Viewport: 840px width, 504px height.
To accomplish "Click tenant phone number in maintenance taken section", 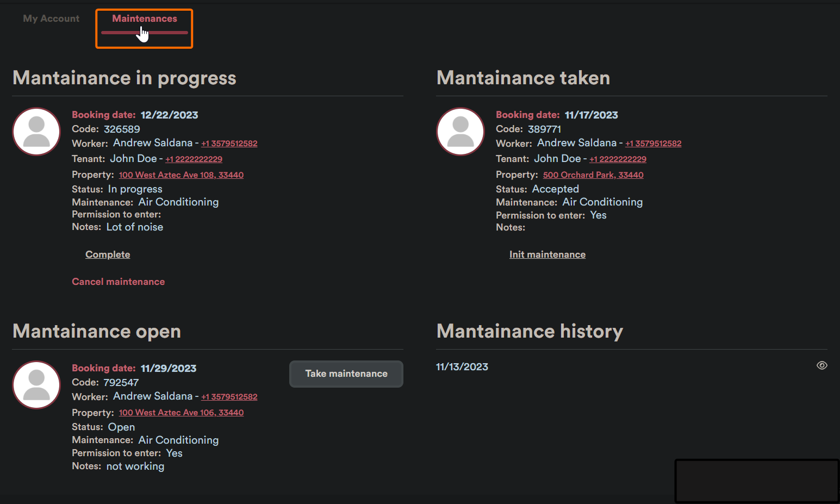I will (618, 159).
